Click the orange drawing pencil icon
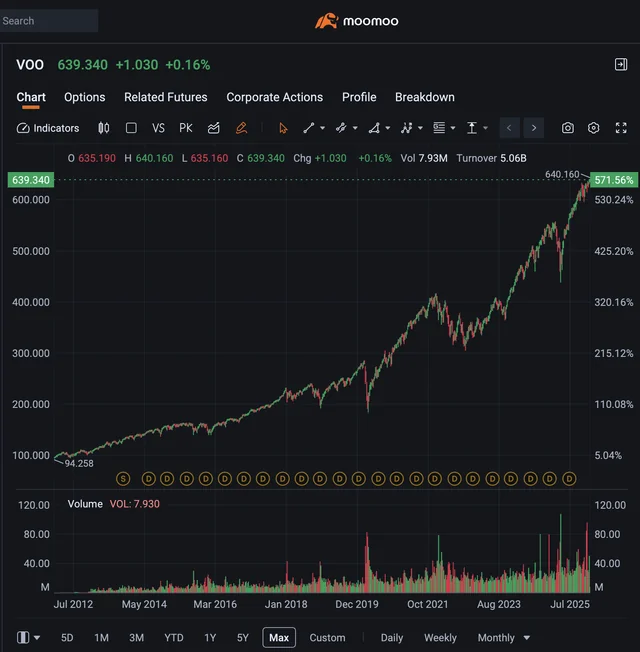Image resolution: width=640 pixels, height=652 pixels. [241, 128]
